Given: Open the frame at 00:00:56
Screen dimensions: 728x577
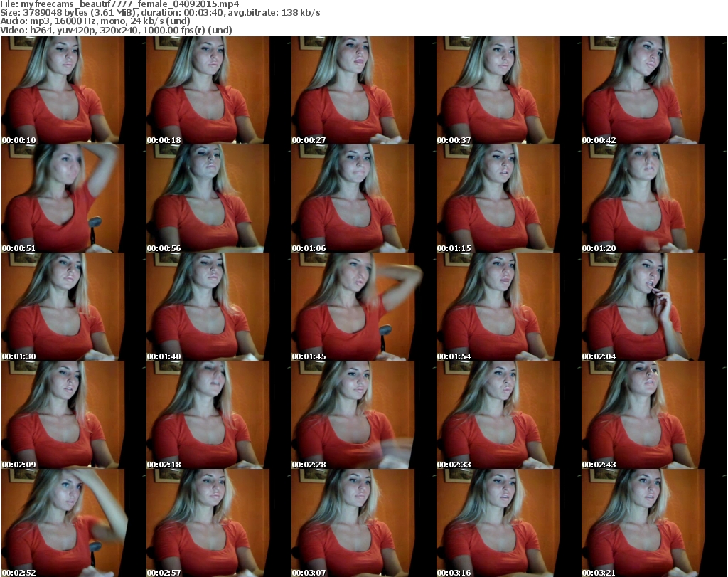Looking at the screenshot, I should click(219, 198).
